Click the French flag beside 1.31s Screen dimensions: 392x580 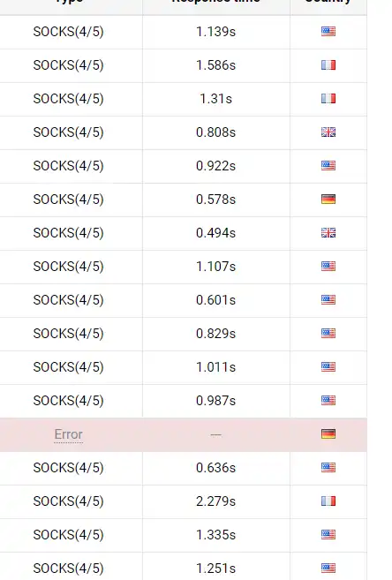point(328,98)
